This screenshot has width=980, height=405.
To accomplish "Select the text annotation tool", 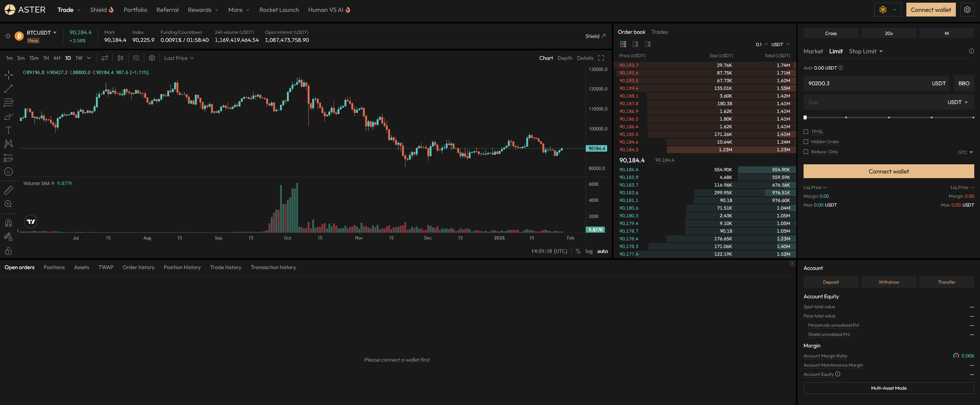I will click(8, 130).
